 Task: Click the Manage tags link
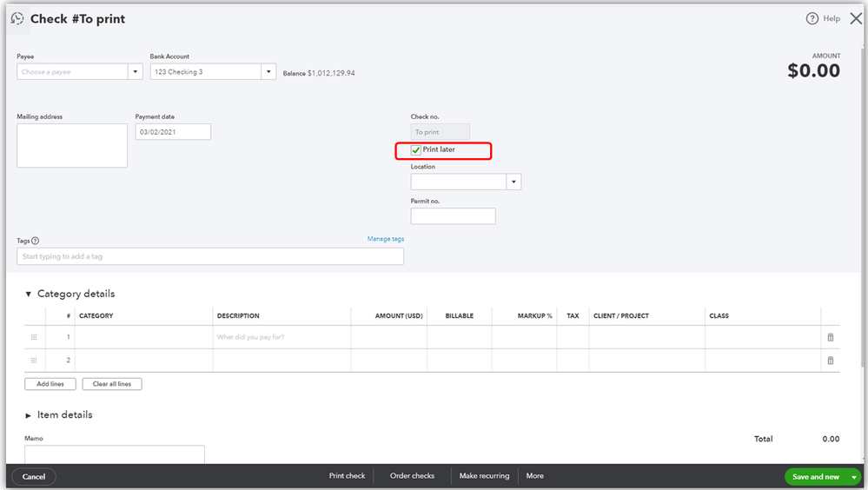[x=385, y=239]
